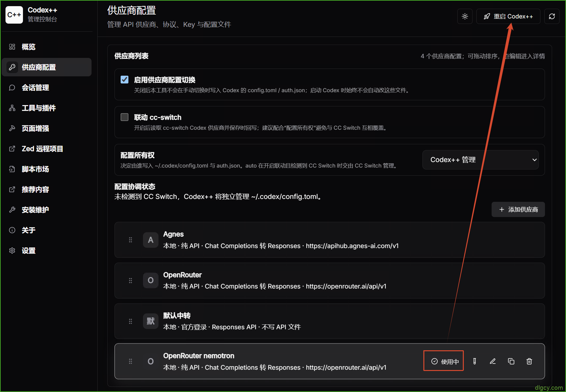Screen dimensions: 566x392
Task: Open 关于 page in sidebar
Action: (47, 230)
